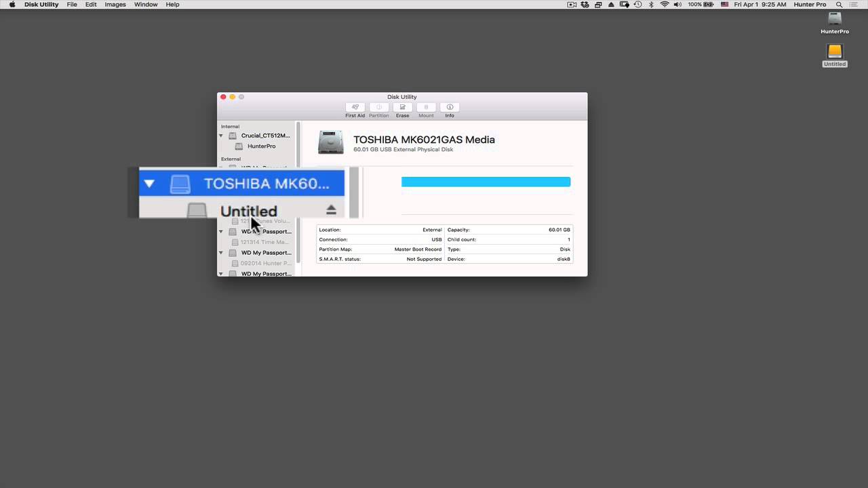
Task: Select the magnified TOSHIBA MK60 row
Action: (241, 183)
